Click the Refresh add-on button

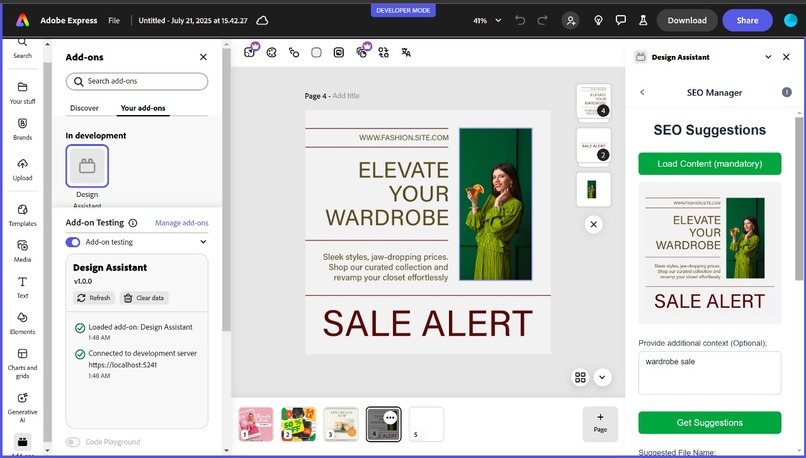(94, 298)
